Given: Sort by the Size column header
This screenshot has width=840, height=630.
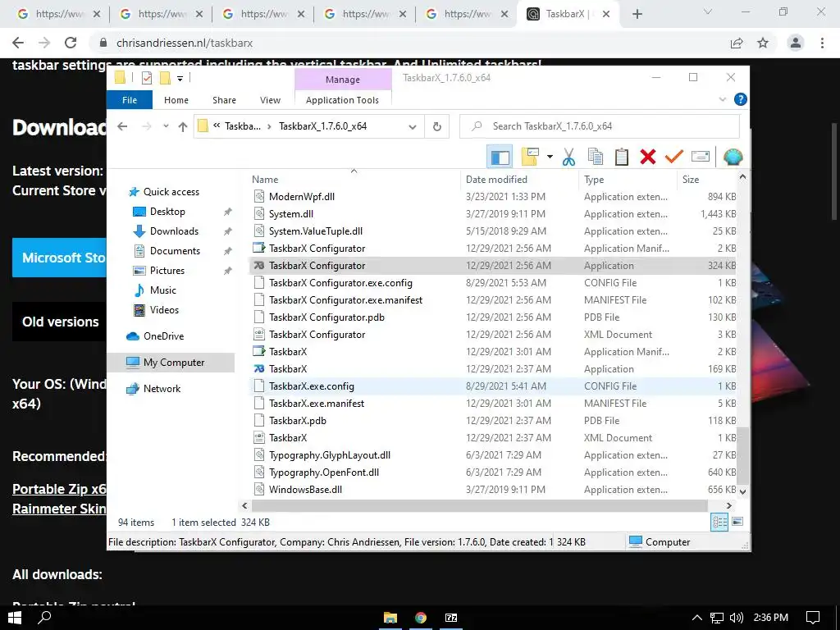Looking at the screenshot, I should pos(708,180).
